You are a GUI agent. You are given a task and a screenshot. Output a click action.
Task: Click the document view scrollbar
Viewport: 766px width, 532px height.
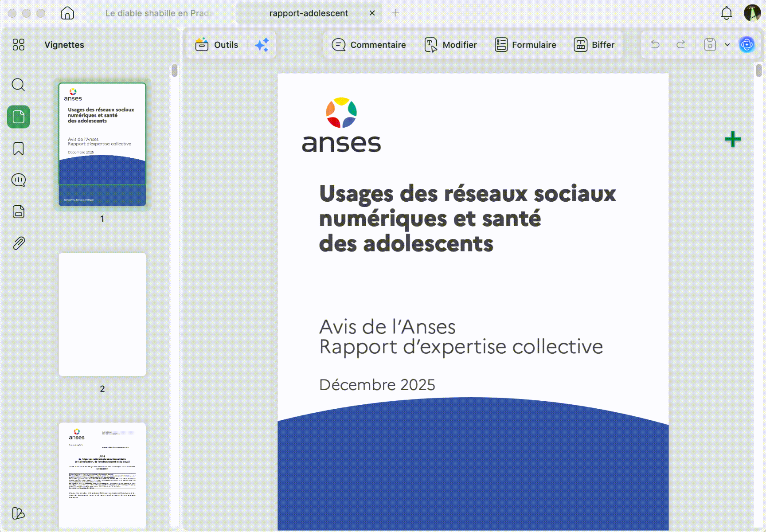point(759,70)
